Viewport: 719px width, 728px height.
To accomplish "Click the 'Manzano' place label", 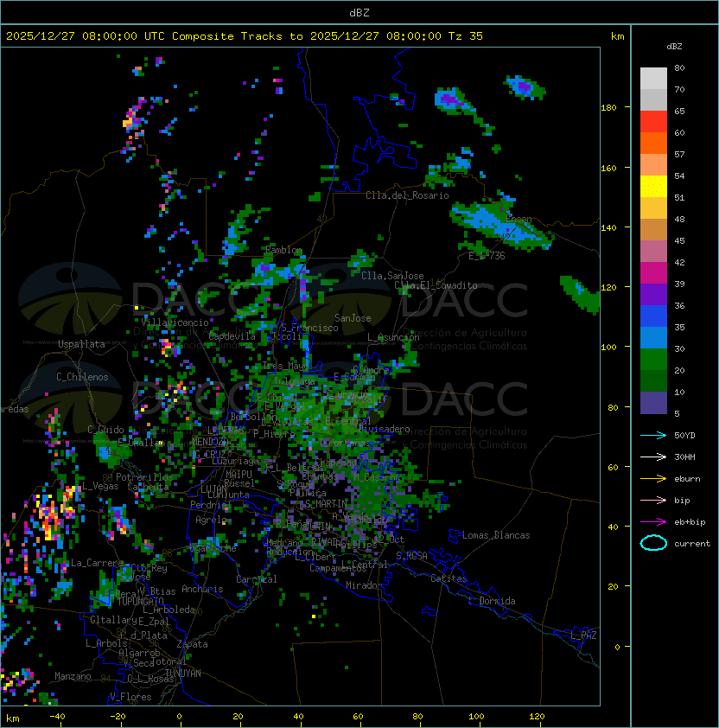I will (x=73, y=676).
